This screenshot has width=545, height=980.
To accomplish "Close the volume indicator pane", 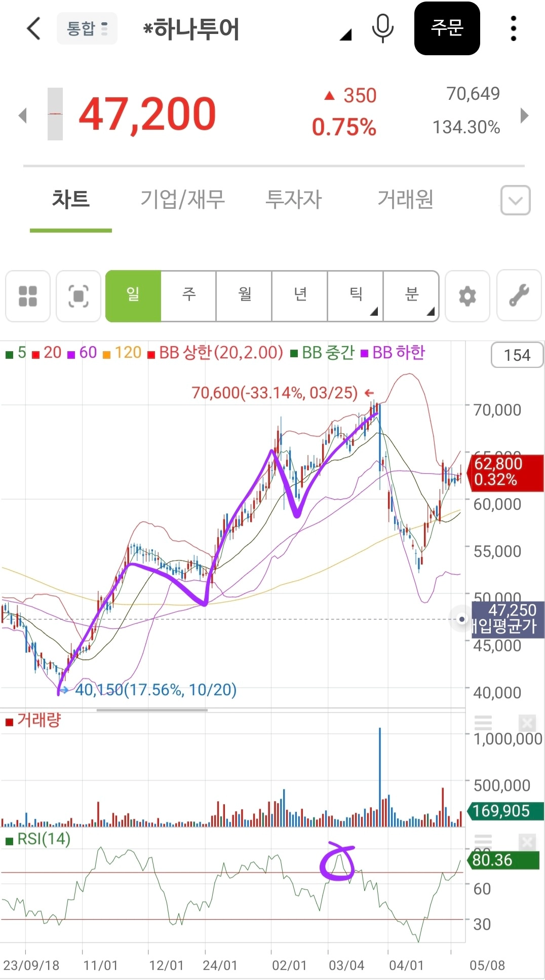I will (x=527, y=722).
